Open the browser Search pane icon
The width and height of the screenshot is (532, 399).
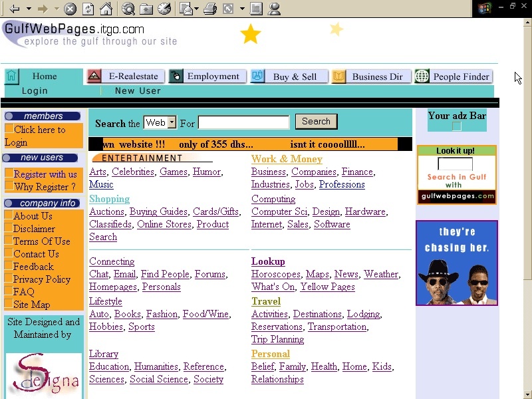tap(128, 9)
